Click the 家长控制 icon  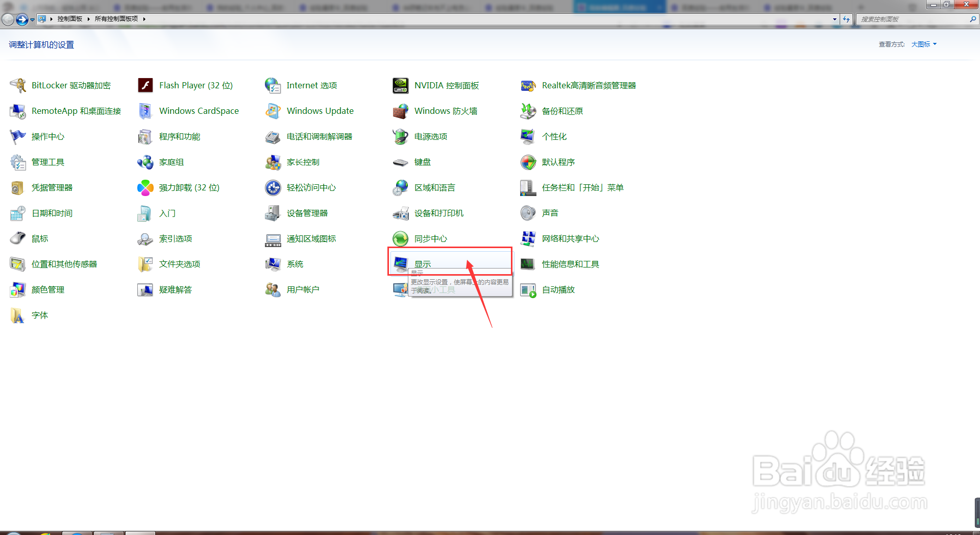coord(273,162)
